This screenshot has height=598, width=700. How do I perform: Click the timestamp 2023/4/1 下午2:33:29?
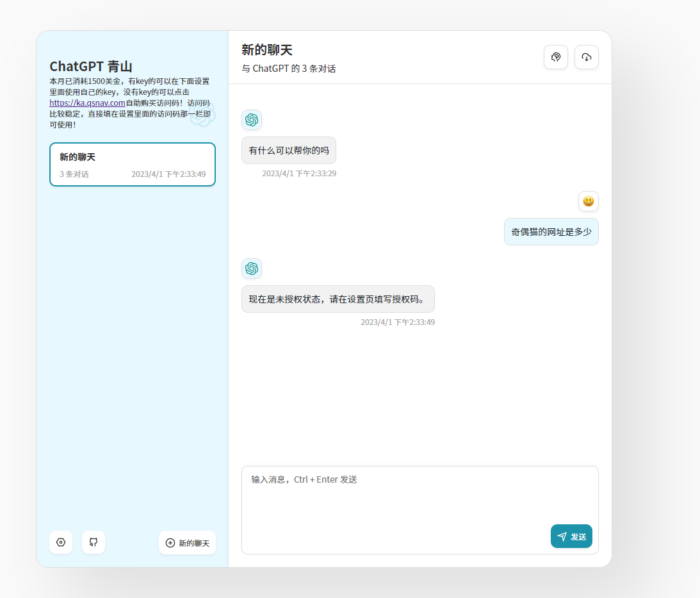point(299,174)
